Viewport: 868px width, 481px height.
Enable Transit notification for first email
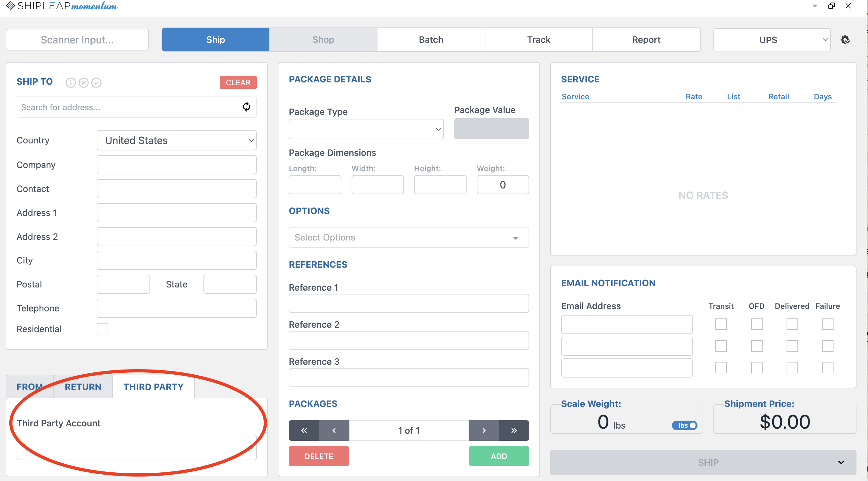721,324
